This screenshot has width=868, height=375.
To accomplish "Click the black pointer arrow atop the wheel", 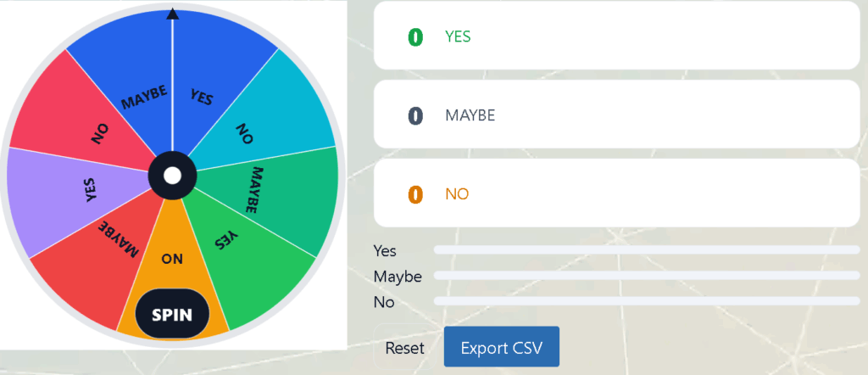I will click(x=173, y=14).
